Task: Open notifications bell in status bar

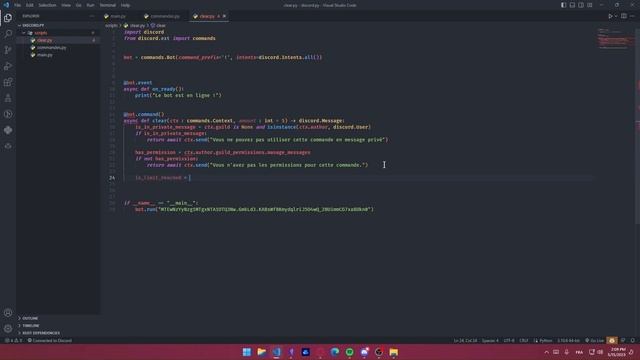Action: [x=633, y=340]
